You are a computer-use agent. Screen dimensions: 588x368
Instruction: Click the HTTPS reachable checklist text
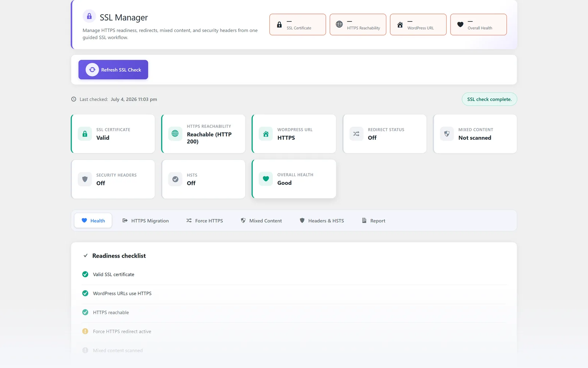(111, 312)
